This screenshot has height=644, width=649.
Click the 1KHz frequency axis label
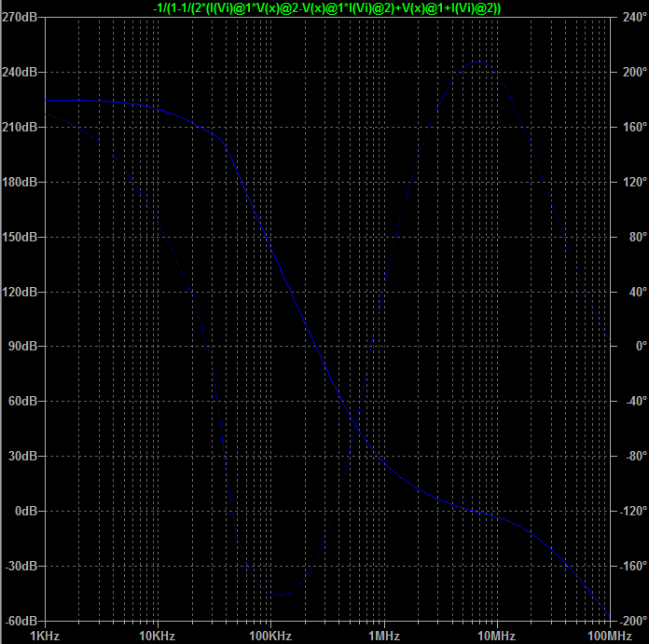pos(45,636)
